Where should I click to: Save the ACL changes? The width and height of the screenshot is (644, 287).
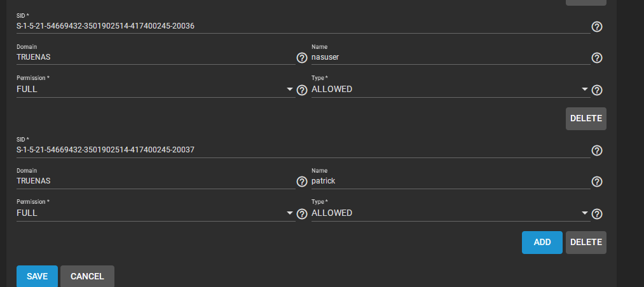point(37,276)
